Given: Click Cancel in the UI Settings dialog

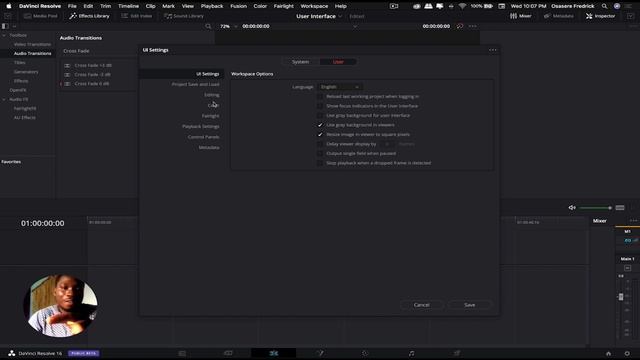Looking at the screenshot, I should click(422, 305).
